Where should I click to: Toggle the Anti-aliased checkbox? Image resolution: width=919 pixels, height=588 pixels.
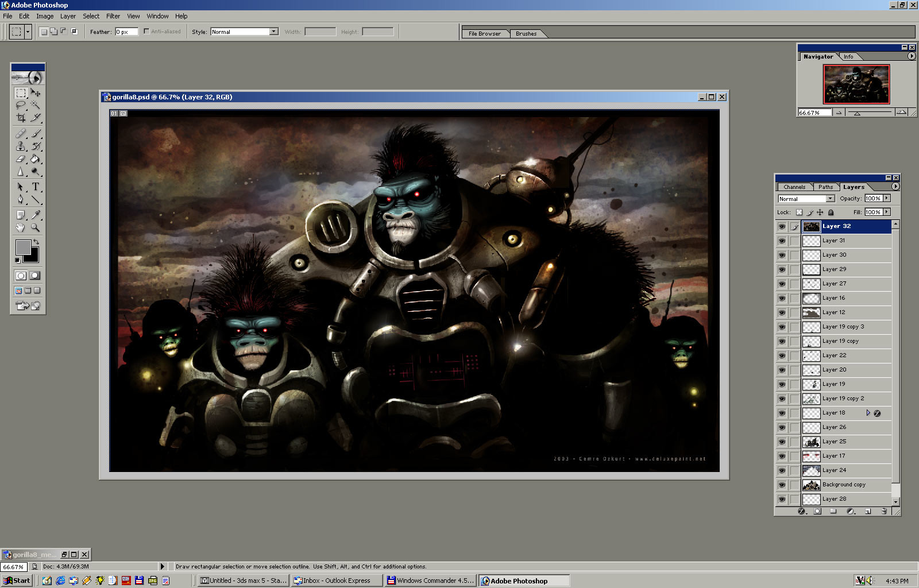(x=146, y=32)
